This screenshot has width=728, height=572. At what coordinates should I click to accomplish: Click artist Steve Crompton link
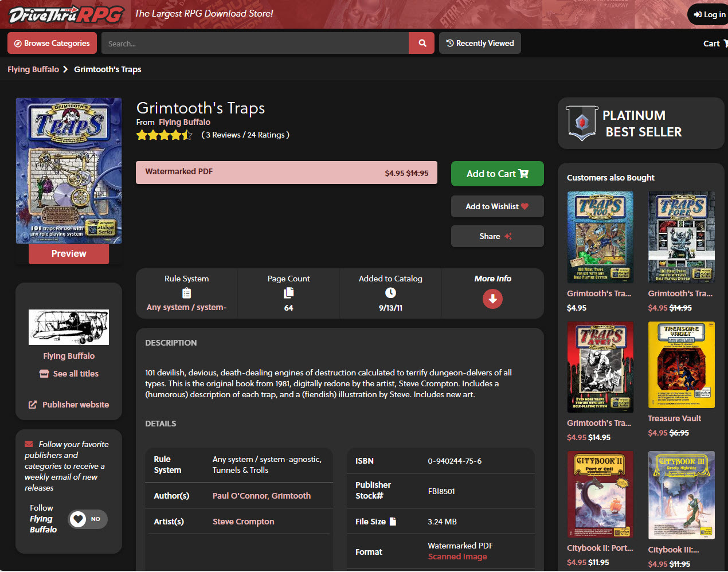[243, 522]
